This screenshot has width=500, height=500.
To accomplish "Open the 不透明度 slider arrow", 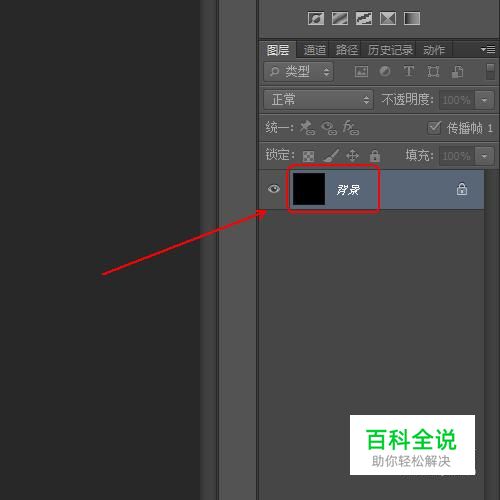I will point(484,100).
